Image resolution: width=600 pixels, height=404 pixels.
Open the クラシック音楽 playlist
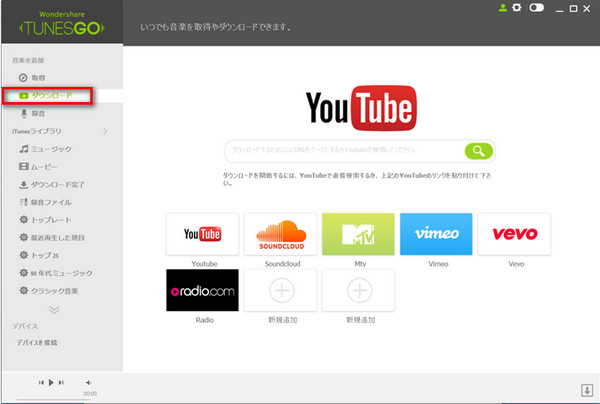[49, 291]
